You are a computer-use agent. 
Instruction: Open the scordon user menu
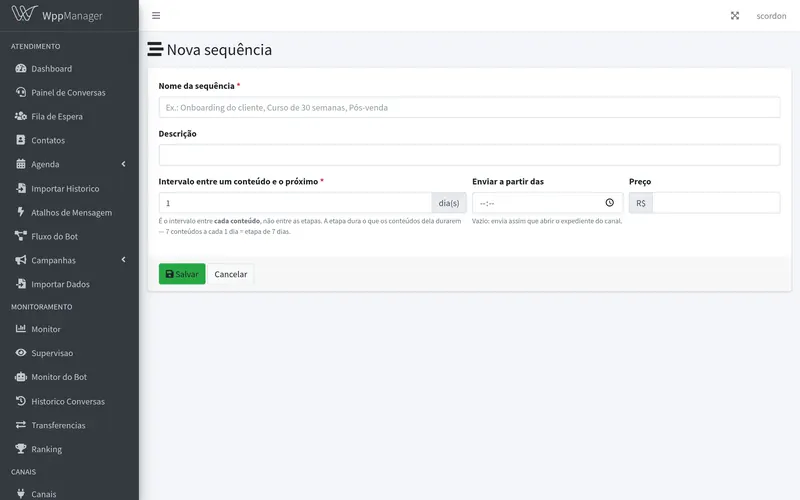tap(771, 16)
